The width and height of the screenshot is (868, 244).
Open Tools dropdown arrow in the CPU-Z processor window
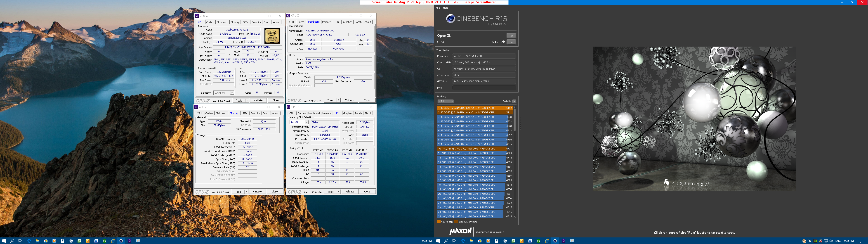(x=247, y=100)
